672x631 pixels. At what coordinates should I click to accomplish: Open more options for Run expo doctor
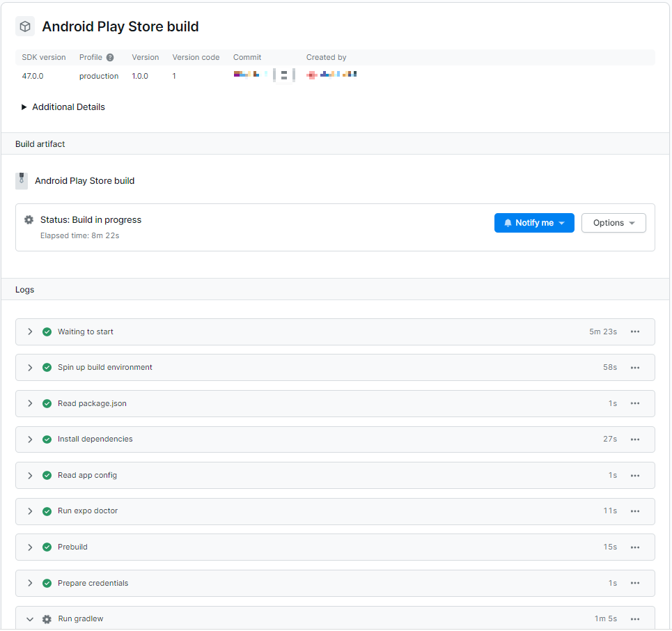pos(635,511)
